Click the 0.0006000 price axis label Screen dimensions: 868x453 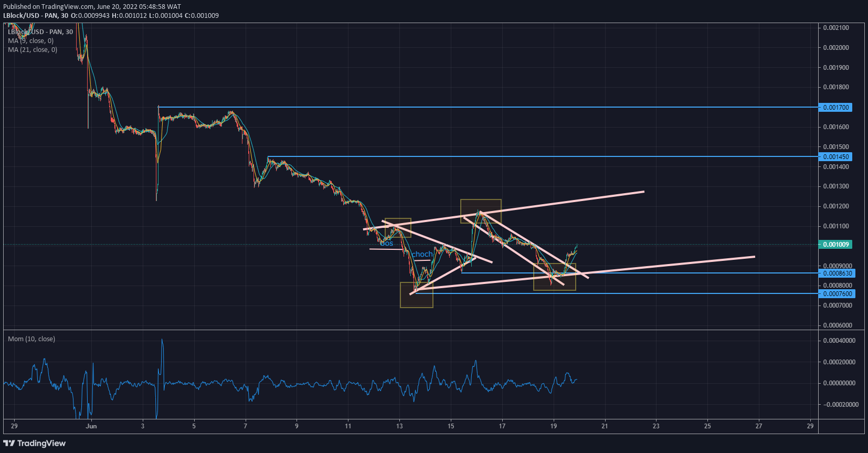click(838, 325)
